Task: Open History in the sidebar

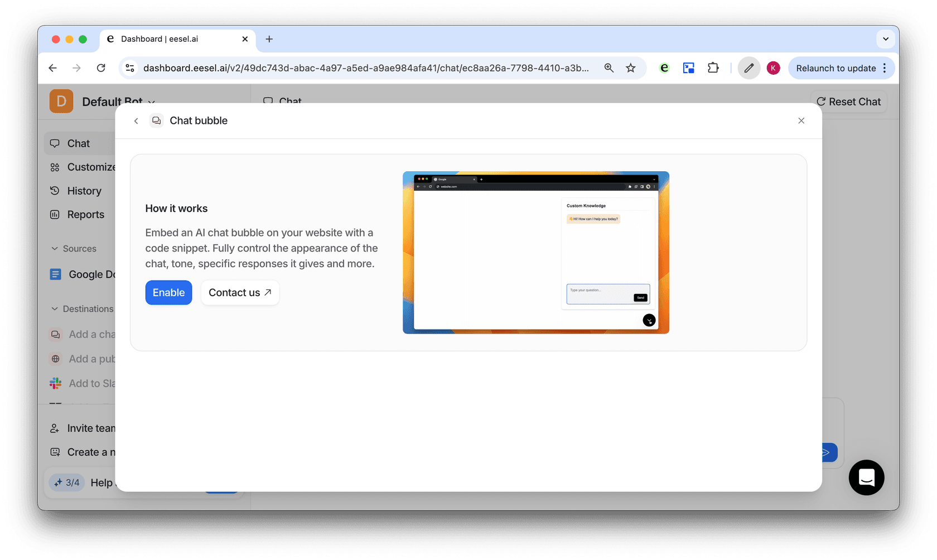Action: 84,191
